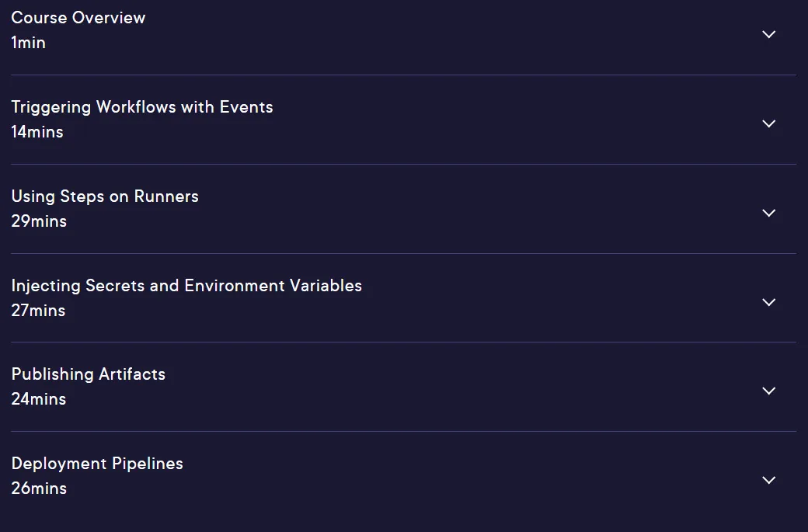
Task: Open the Triggering Workflows with Events title
Action: (x=142, y=107)
